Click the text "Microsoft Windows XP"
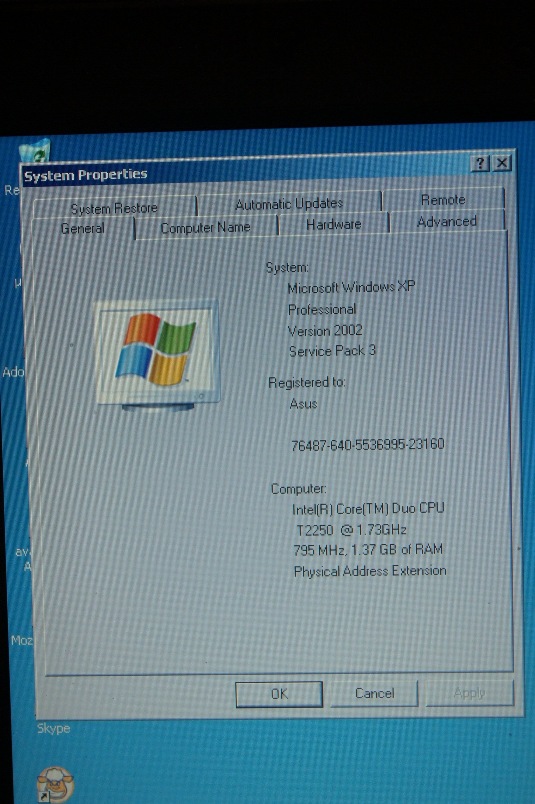 [351, 287]
